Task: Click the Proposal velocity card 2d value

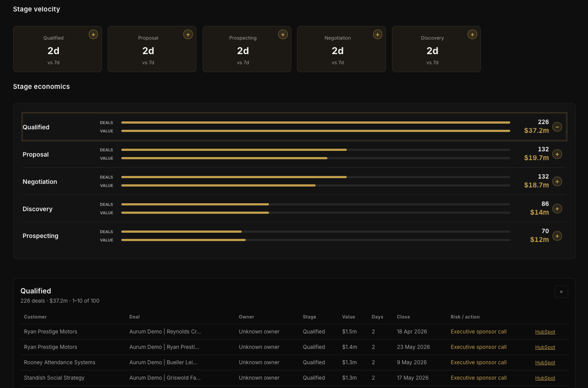Action: click(x=148, y=51)
